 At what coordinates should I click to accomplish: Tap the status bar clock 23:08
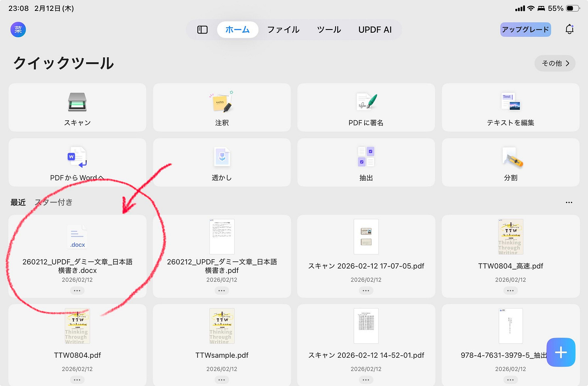19,8
